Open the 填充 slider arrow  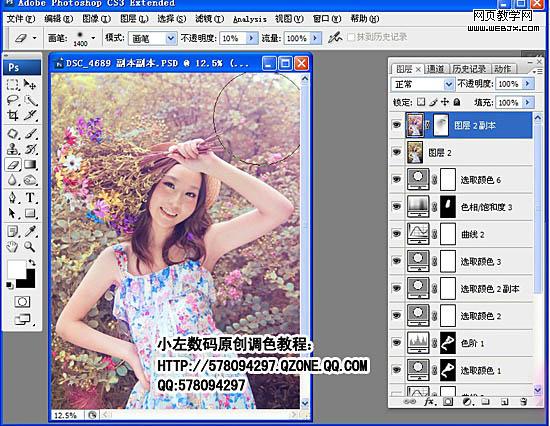[x=527, y=102]
